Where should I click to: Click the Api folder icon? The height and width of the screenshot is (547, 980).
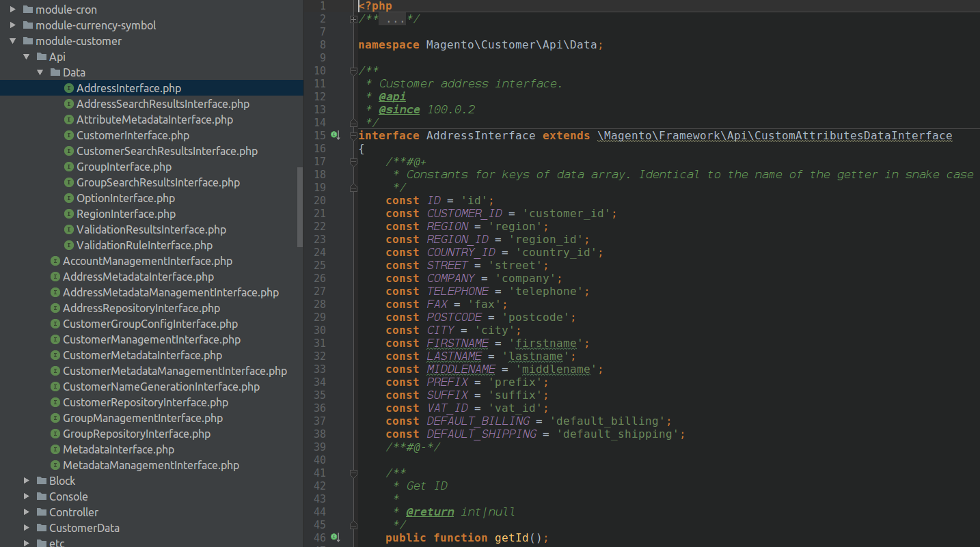point(42,57)
